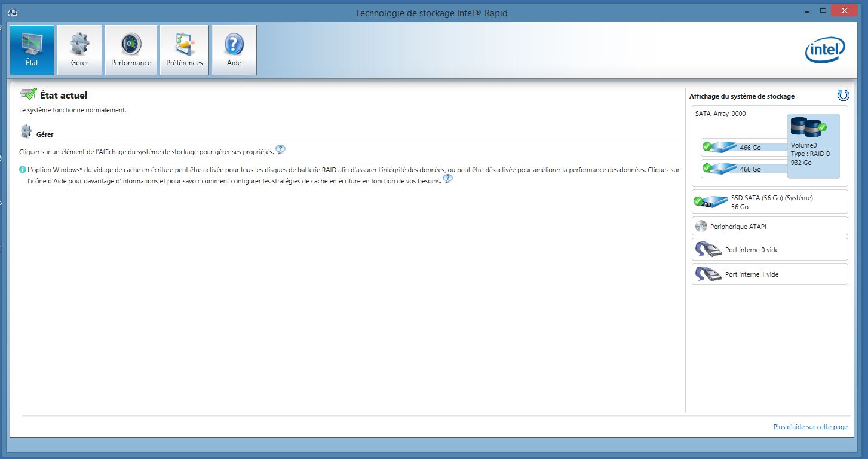Open the État tab
This screenshot has width=868, height=459.
(x=32, y=50)
